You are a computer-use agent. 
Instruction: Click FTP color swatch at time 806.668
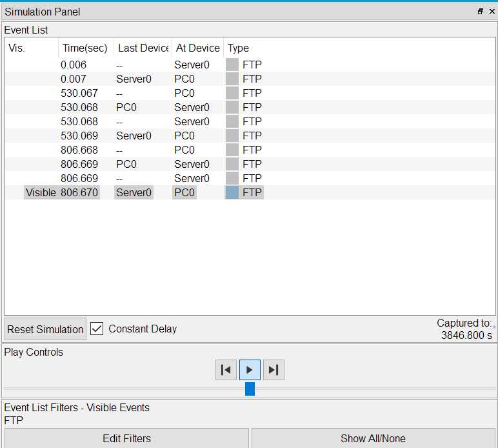[x=232, y=150]
